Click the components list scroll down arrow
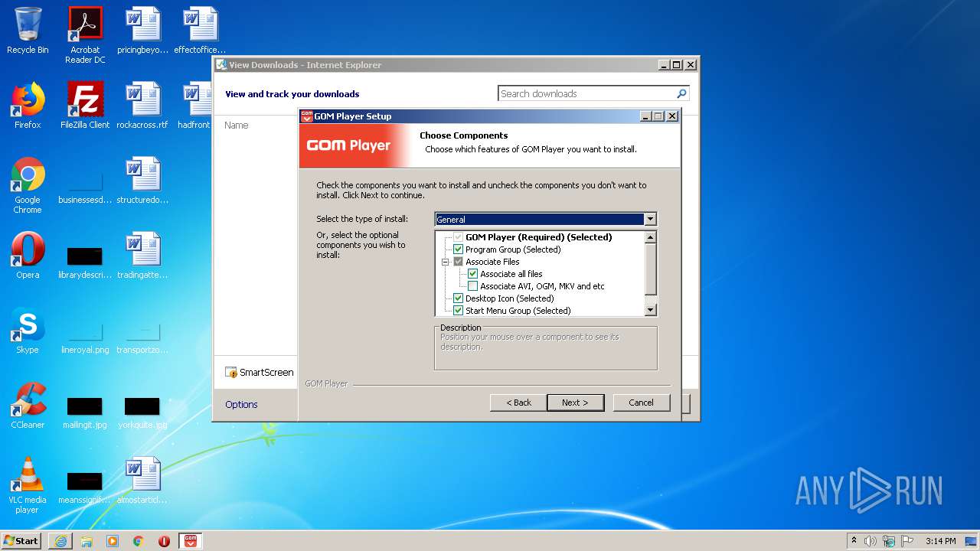This screenshot has height=551, width=980. (x=651, y=310)
